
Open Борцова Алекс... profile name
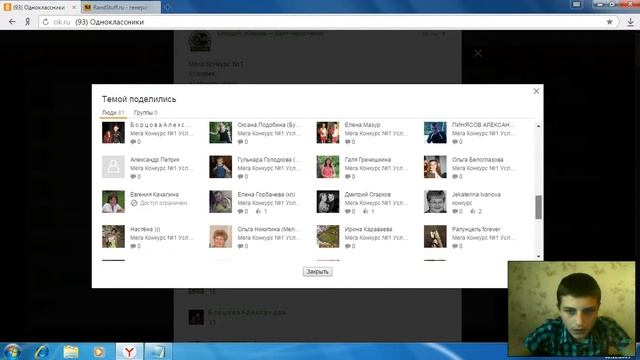pyautogui.click(x=160, y=125)
